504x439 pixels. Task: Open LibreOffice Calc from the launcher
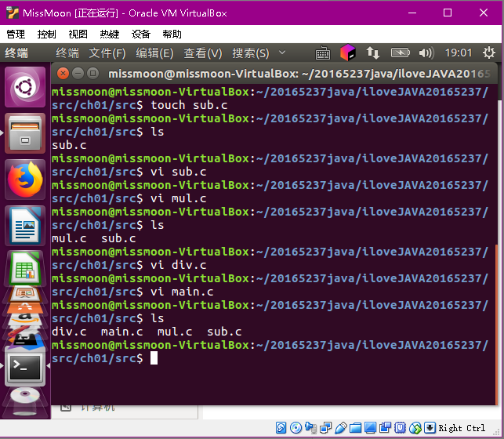(25, 268)
